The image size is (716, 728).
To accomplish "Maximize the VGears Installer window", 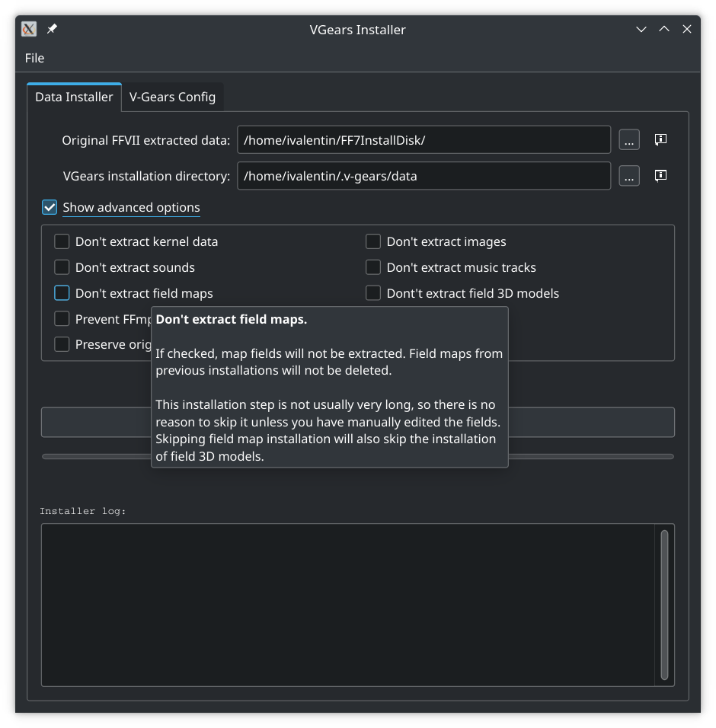I will pyautogui.click(x=664, y=29).
